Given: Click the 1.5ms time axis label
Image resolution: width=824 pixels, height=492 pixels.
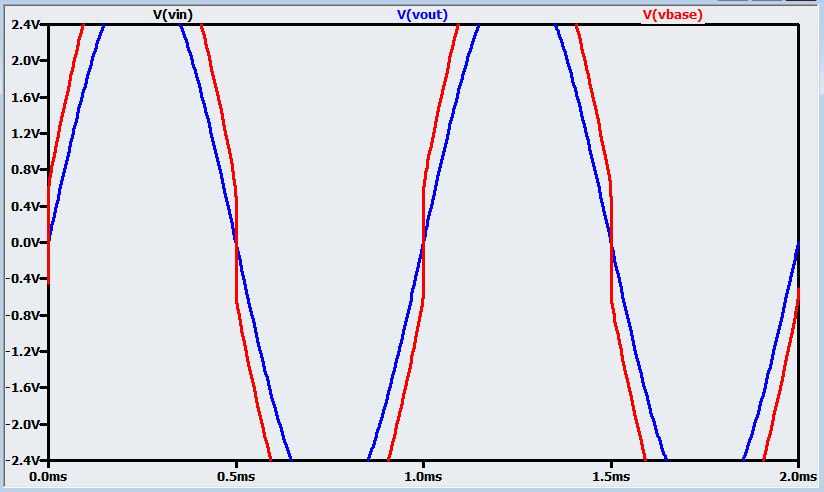Looking at the screenshot, I should 610,476.
